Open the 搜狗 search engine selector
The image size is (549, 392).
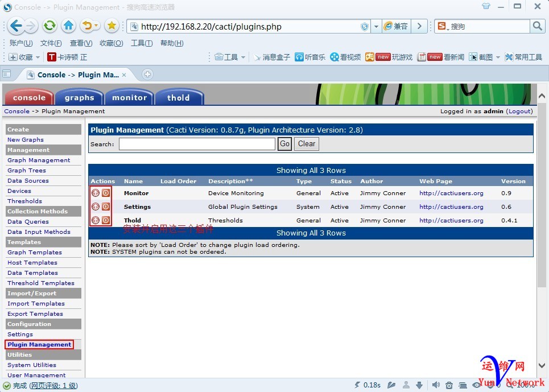tap(443, 26)
